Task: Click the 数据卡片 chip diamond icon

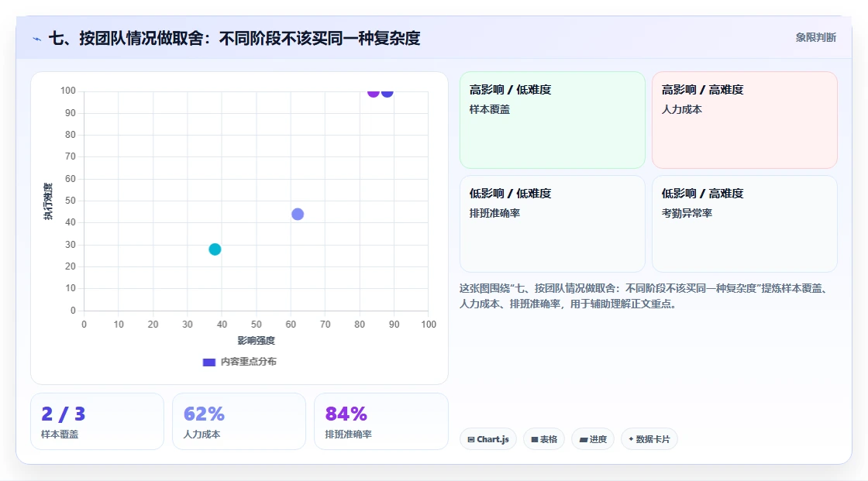Action: click(631, 439)
